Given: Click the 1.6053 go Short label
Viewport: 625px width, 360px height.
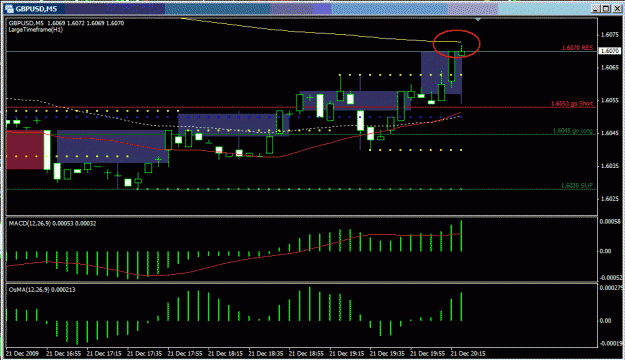Looking at the screenshot, I should [x=572, y=103].
